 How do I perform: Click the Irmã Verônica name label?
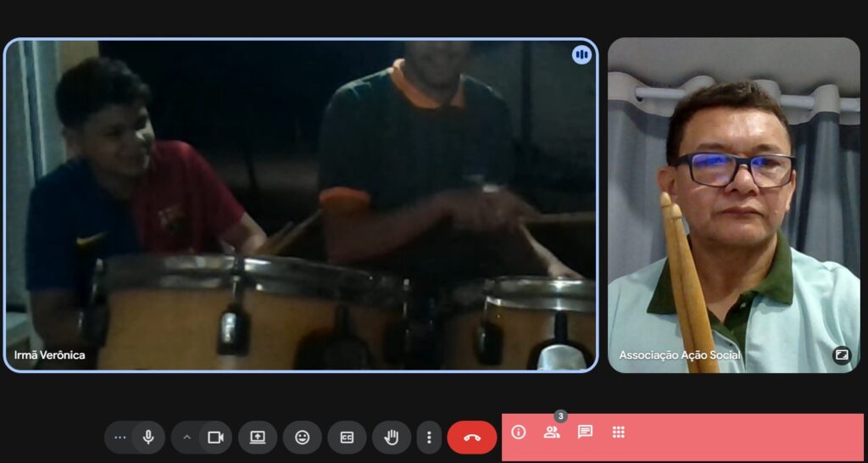50,355
